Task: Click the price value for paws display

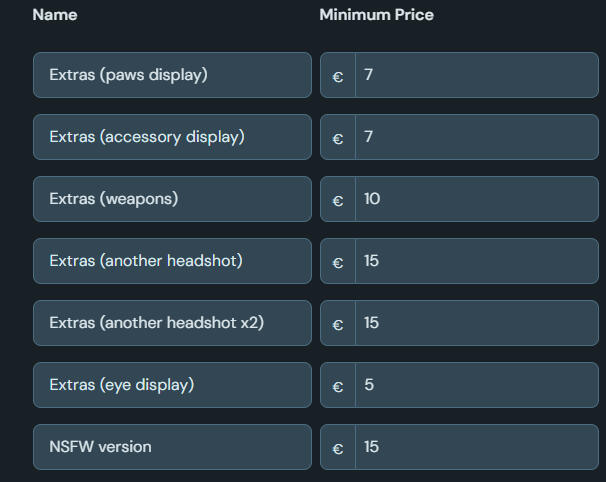Action: [476, 75]
